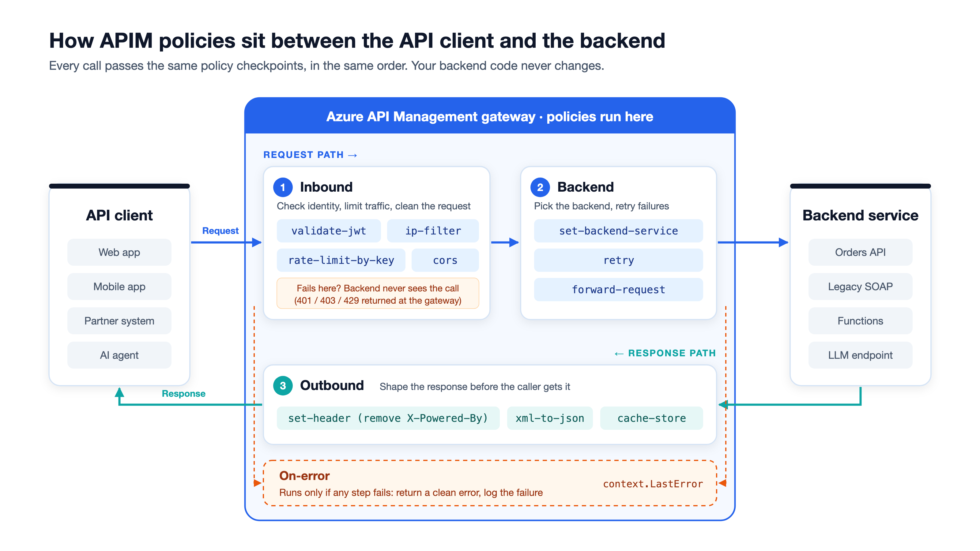The image size is (980, 551).
Task: Click the blue Request arrow label
Action: pos(220,231)
